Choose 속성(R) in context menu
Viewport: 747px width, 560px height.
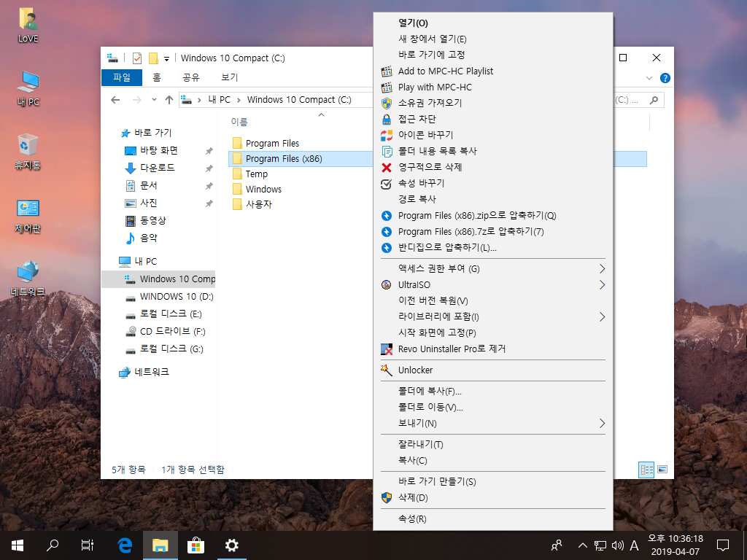pyautogui.click(x=493, y=519)
